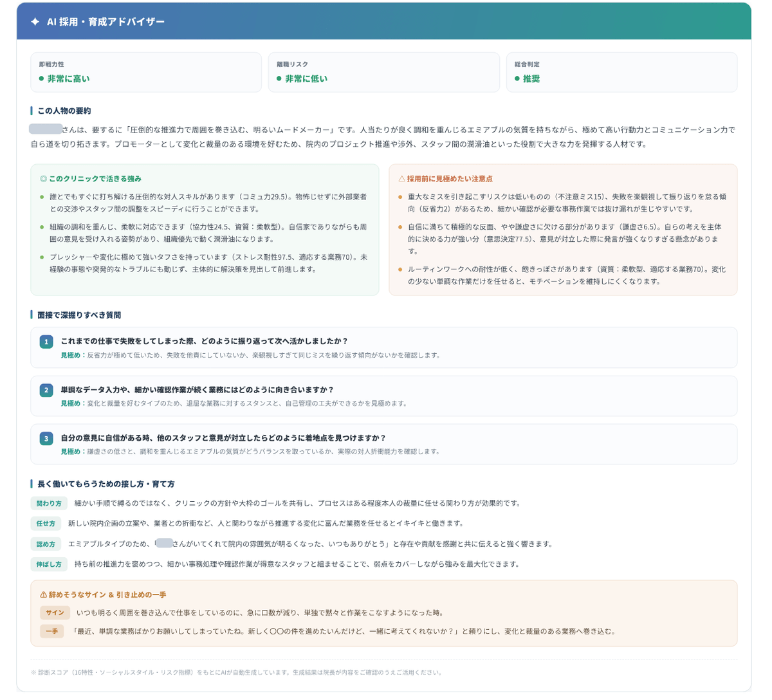Viewport: 772px width, 700px height.
Task: Click the サイン tag
Action: point(55,612)
